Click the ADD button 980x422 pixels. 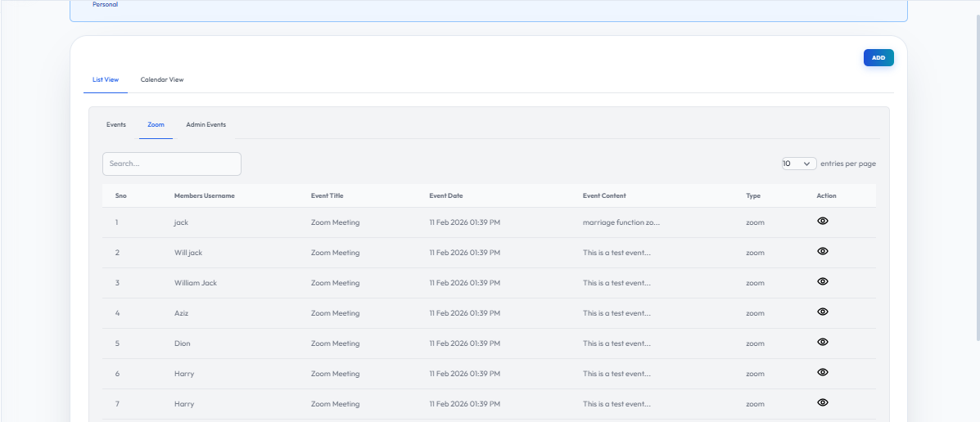(878, 57)
